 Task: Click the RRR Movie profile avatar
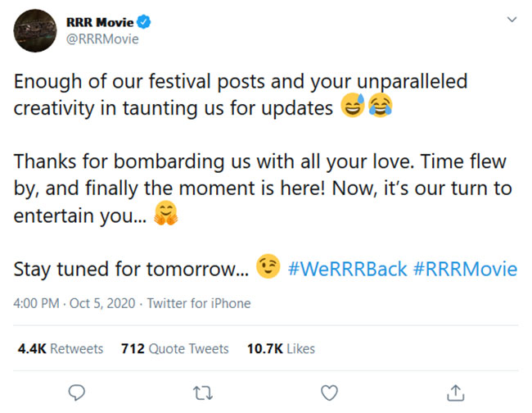[x=34, y=33]
